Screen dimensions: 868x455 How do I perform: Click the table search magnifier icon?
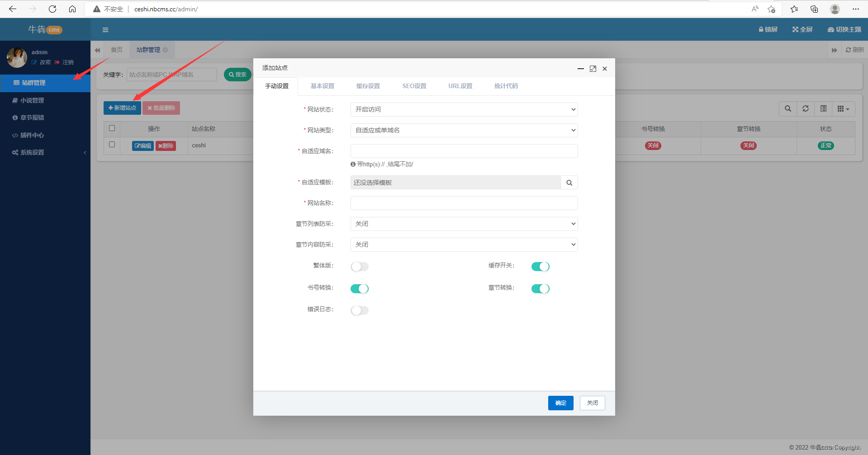pyautogui.click(x=788, y=108)
